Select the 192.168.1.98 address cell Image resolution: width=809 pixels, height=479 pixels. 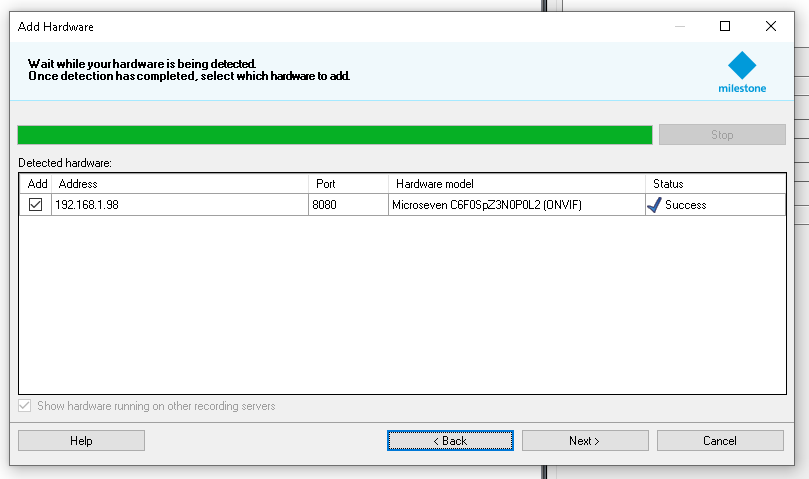click(180, 205)
